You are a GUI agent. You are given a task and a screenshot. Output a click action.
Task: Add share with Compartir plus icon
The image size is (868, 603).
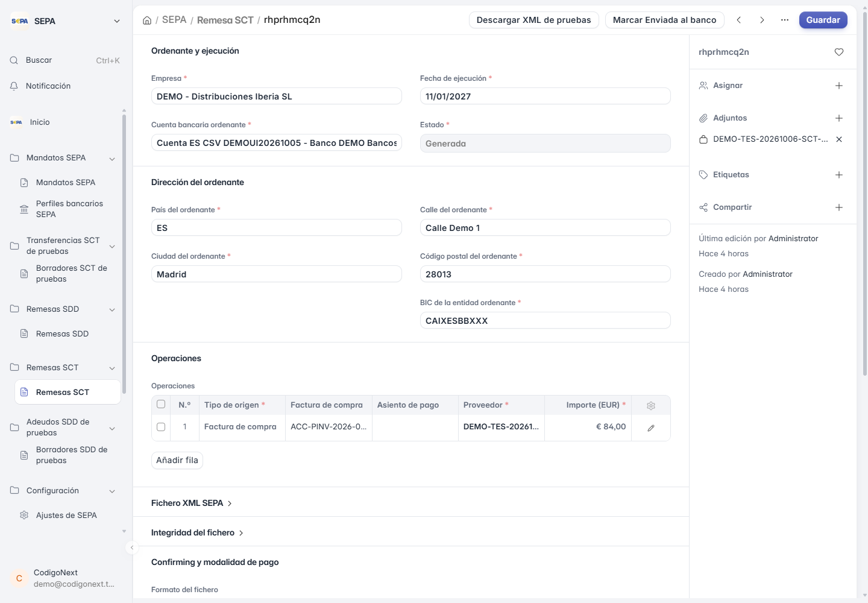point(839,207)
